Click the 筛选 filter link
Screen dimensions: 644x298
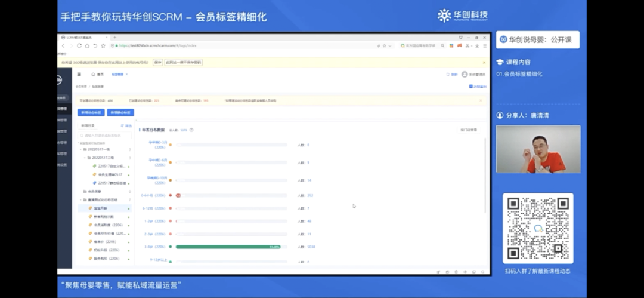pos(126,125)
